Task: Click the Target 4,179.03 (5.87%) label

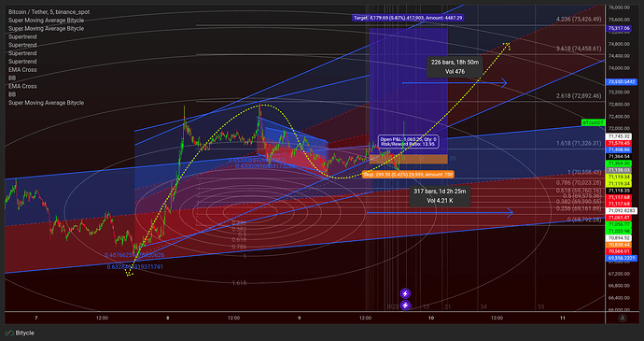Action: point(408,18)
